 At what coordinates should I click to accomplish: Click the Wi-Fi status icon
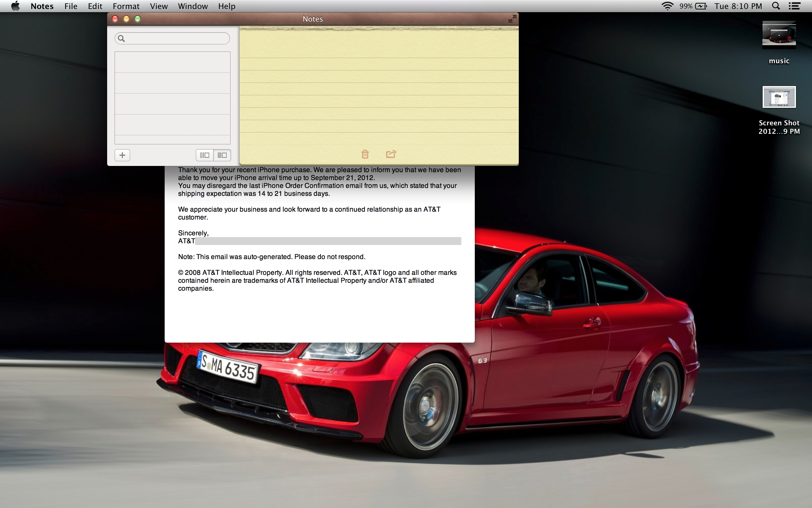click(x=667, y=6)
